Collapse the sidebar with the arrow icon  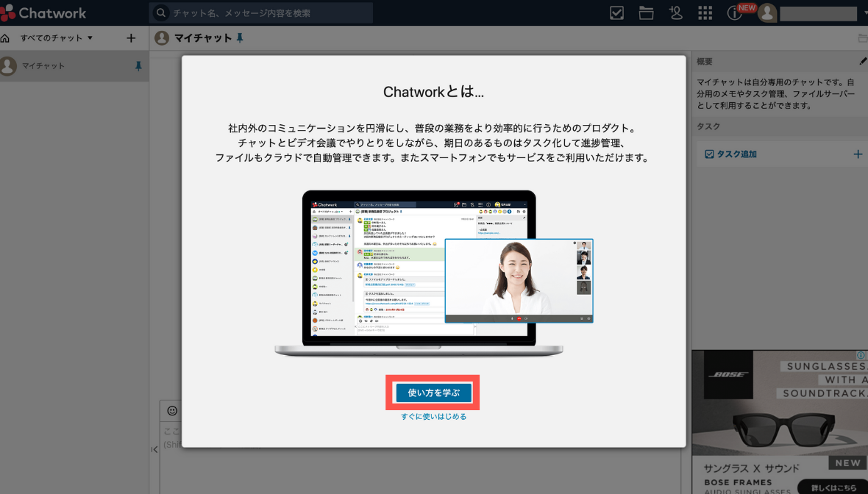coord(154,450)
